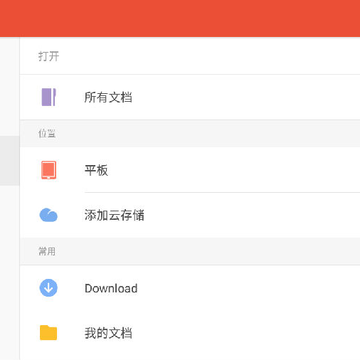
Task: Click the red tablet device icon
Action: point(49,170)
